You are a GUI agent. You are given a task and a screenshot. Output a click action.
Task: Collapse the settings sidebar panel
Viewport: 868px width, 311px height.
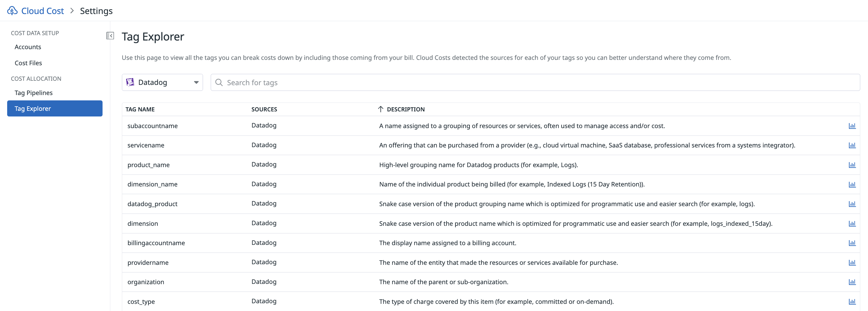click(110, 35)
